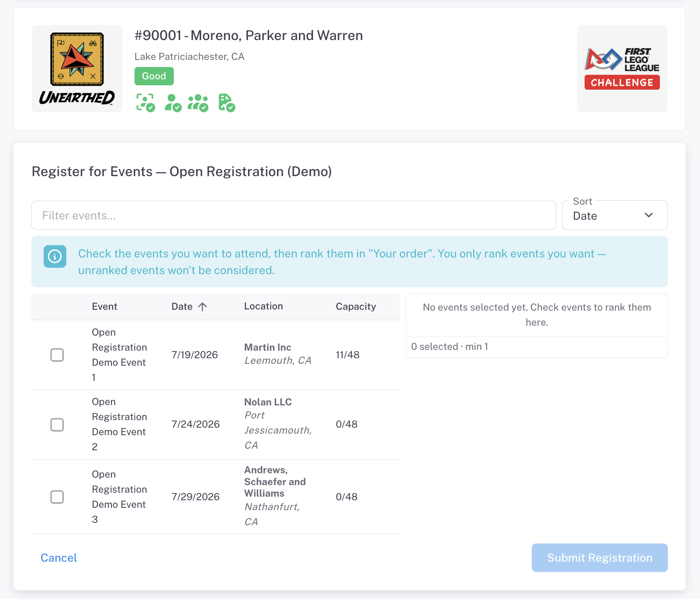The image size is (700, 599).
Task: Click the Cancel link
Action: 59,558
